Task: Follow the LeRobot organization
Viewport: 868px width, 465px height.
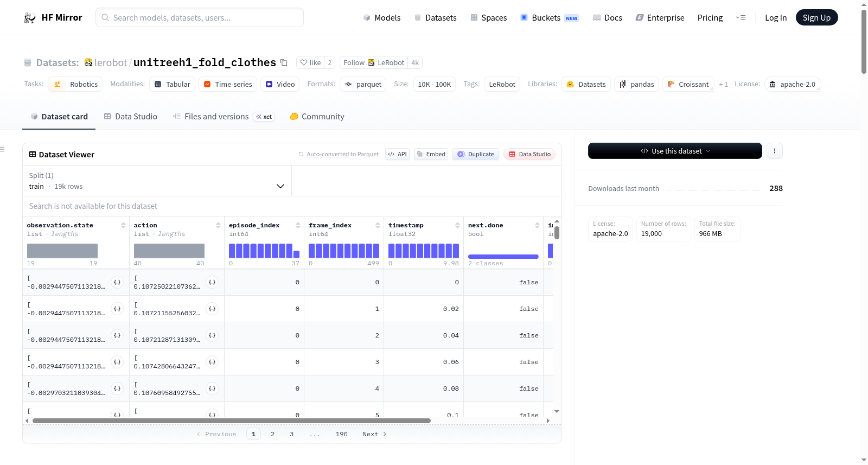Action: (x=374, y=62)
